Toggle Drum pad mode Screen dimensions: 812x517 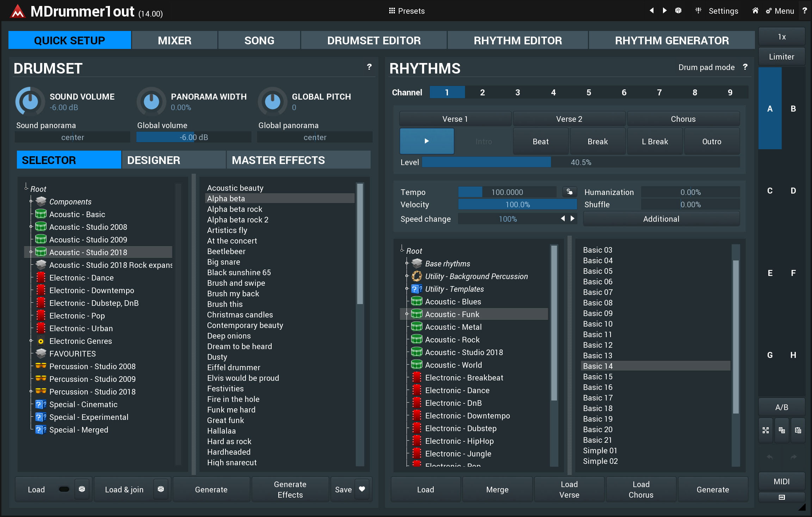coord(706,67)
